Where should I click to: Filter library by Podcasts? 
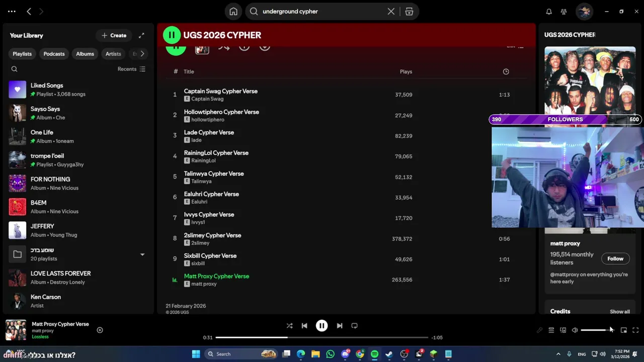[x=54, y=54]
